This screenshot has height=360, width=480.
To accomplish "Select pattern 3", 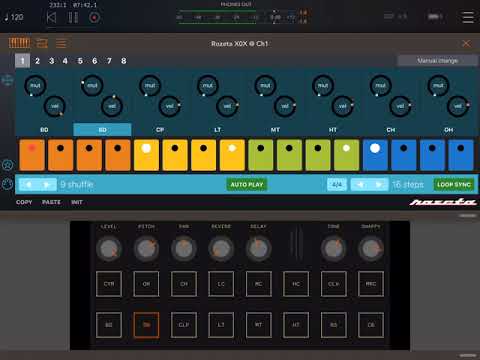I will coord(52,61).
